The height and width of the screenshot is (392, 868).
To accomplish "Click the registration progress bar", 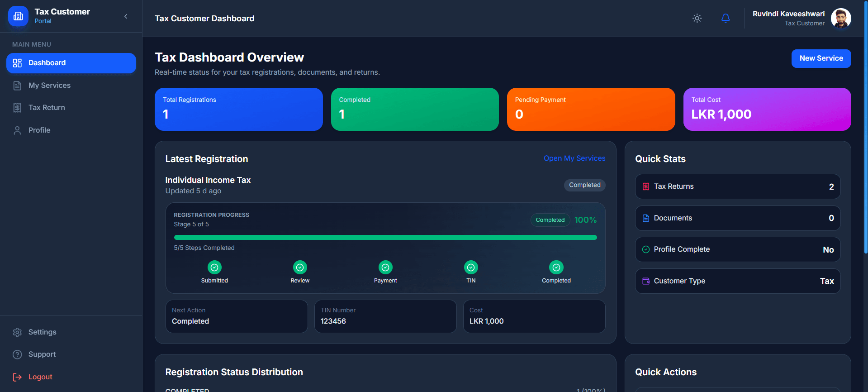I will tap(385, 238).
